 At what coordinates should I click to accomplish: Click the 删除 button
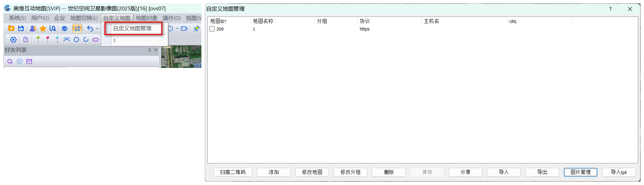pos(389,172)
